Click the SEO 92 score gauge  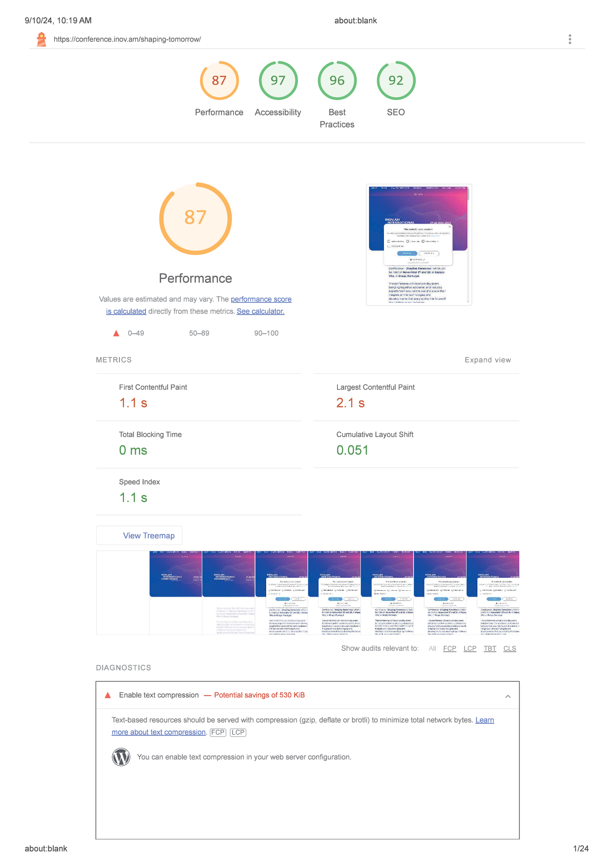(x=395, y=81)
